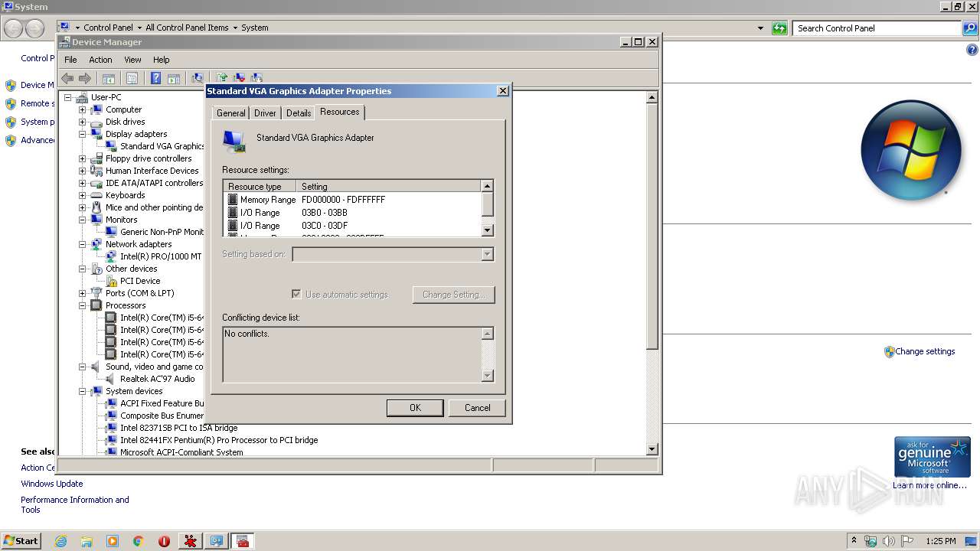Screen dimensions: 980x551
Task: Expand the Computer node in device tree
Action: click(x=82, y=109)
